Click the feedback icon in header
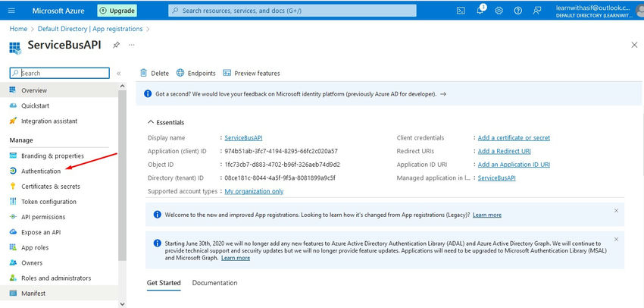Screen dimensions: 644x308 (537, 11)
